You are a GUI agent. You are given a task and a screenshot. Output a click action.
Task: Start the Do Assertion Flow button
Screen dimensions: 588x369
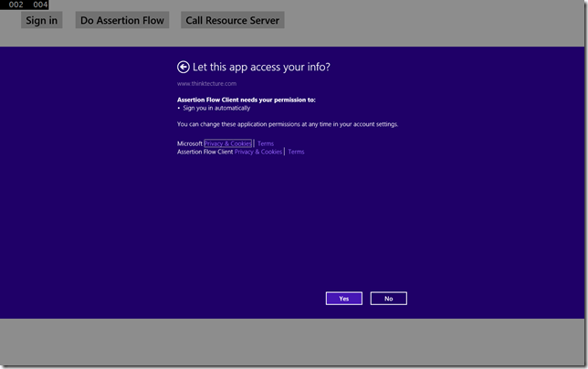[x=121, y=20]
